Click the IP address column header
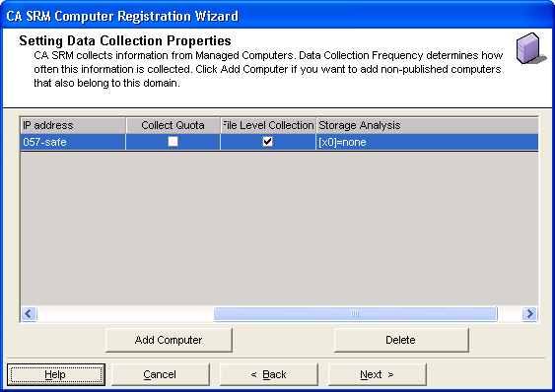Image resolution: width=555 pixels, height=392 pixels. (x=73, y=126)
